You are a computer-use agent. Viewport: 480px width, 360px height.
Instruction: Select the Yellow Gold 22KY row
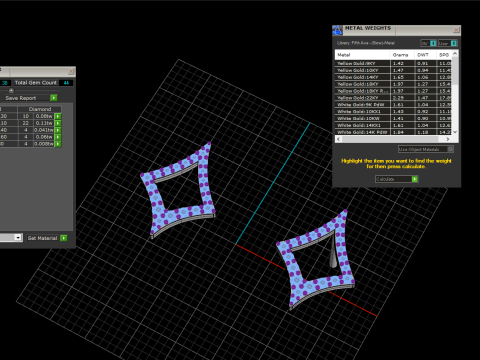click(x=393, y=98)
